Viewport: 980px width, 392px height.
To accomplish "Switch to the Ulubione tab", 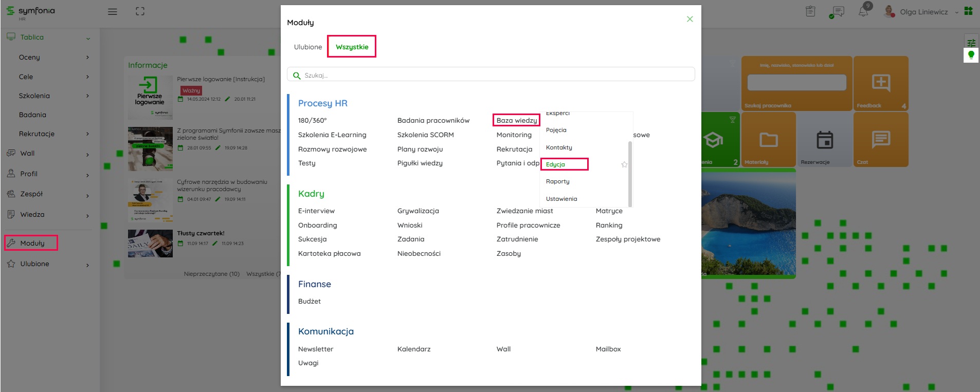I will point(308,47).
